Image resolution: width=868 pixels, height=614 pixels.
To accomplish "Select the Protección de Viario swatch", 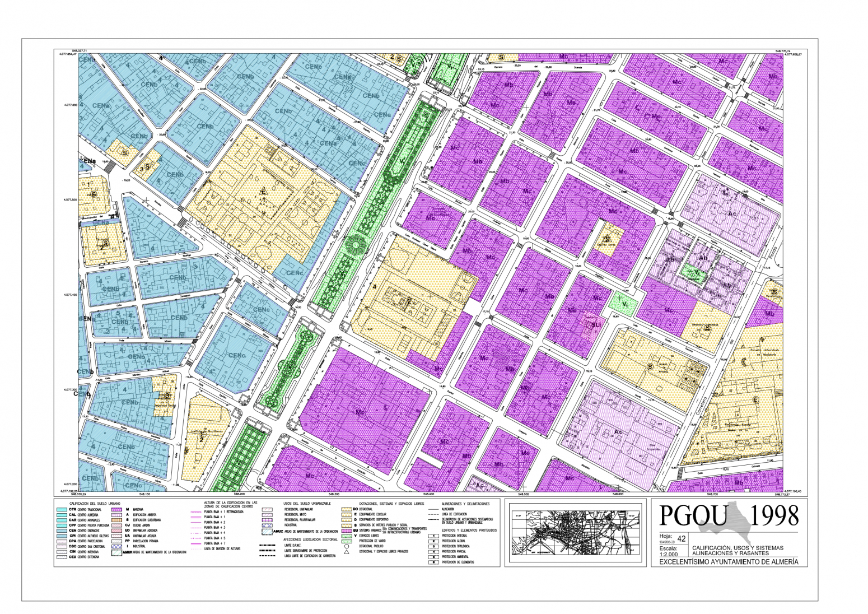I will pos(347,541).
